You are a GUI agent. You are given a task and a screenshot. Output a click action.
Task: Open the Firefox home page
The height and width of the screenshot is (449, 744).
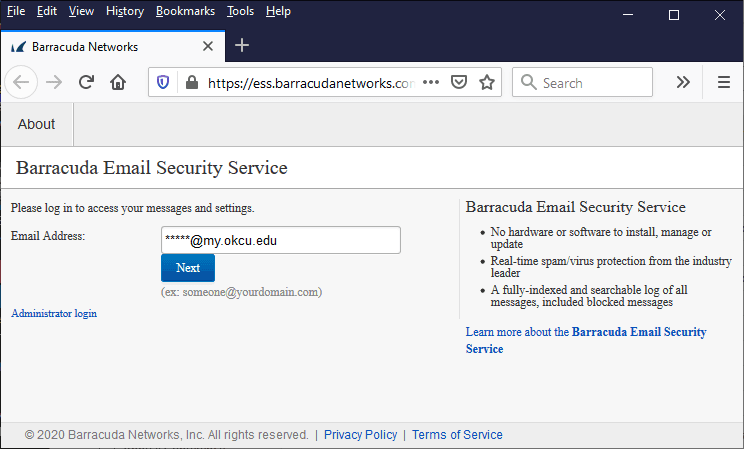click(x=118, y=83)
